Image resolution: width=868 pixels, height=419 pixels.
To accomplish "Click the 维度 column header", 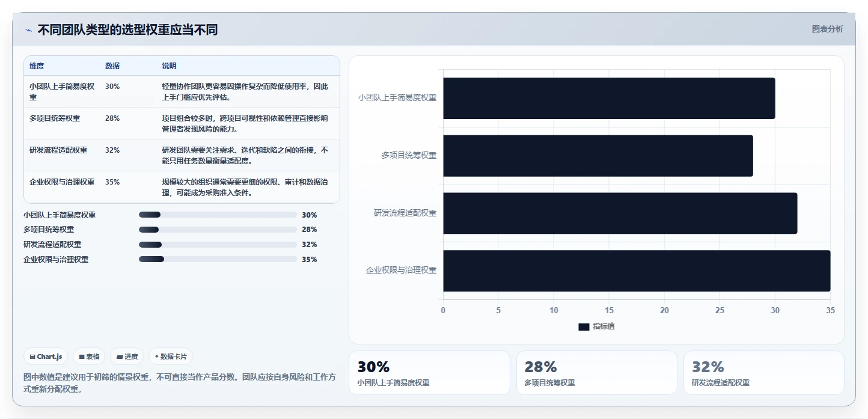I will click(37, 66).
